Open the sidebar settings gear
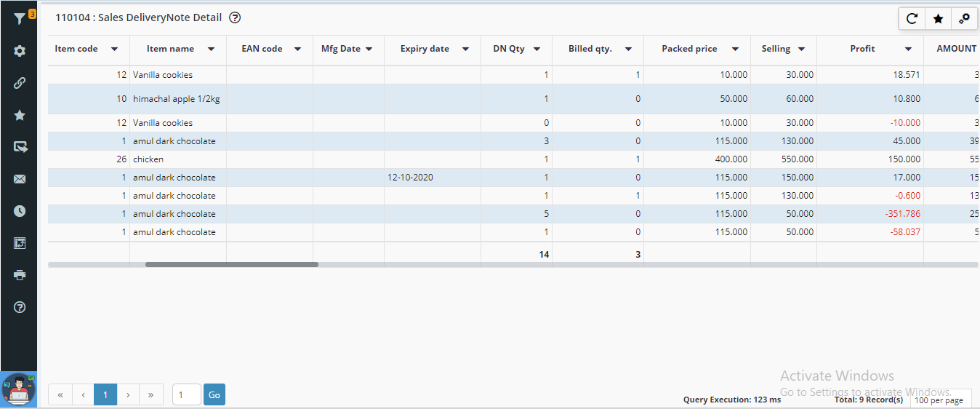980x409 pixels. coord(20,51)
